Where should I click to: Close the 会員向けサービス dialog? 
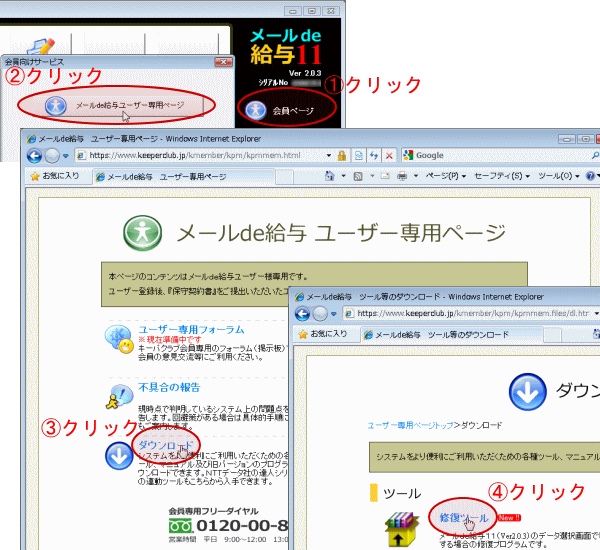click(x=223, y=62)
